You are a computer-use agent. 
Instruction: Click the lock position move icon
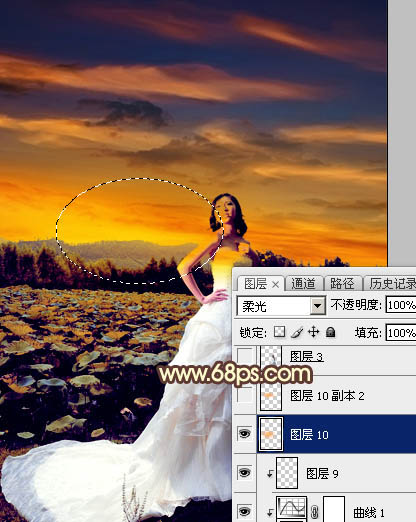313,332
